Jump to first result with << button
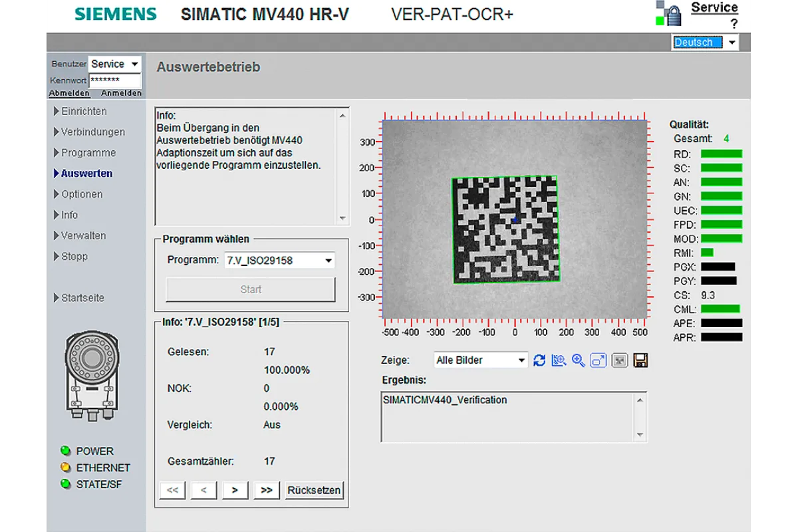 tap(172, 491)
